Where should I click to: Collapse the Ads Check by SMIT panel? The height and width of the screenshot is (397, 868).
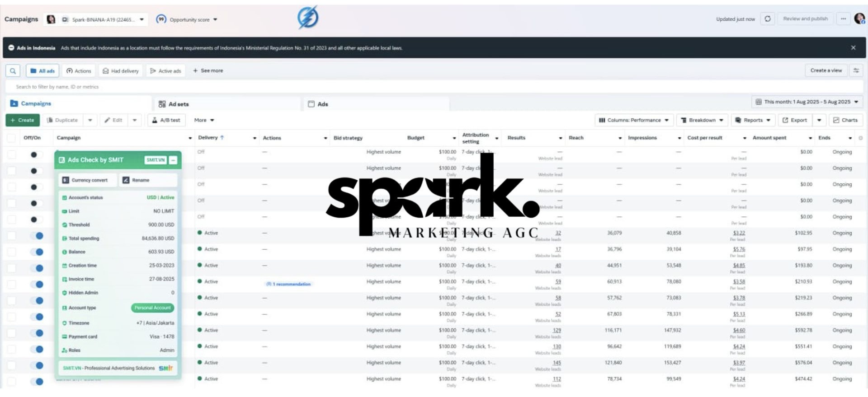[173, 160]
